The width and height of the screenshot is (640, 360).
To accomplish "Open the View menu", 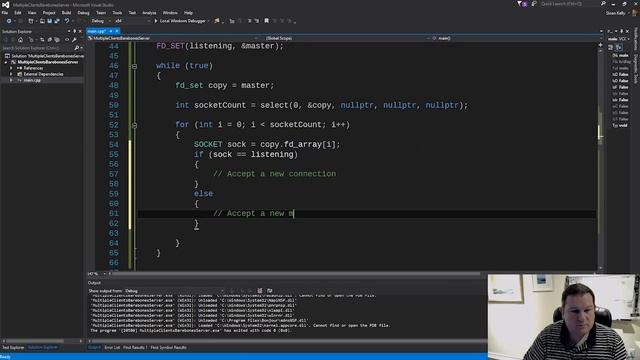I will click(32, 13).
